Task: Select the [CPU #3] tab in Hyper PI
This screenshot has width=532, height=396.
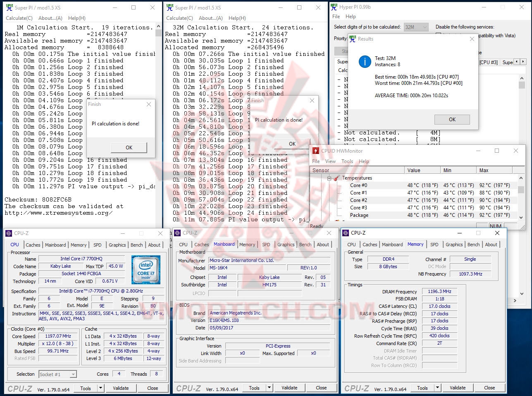Action: [x=489, y=62]
